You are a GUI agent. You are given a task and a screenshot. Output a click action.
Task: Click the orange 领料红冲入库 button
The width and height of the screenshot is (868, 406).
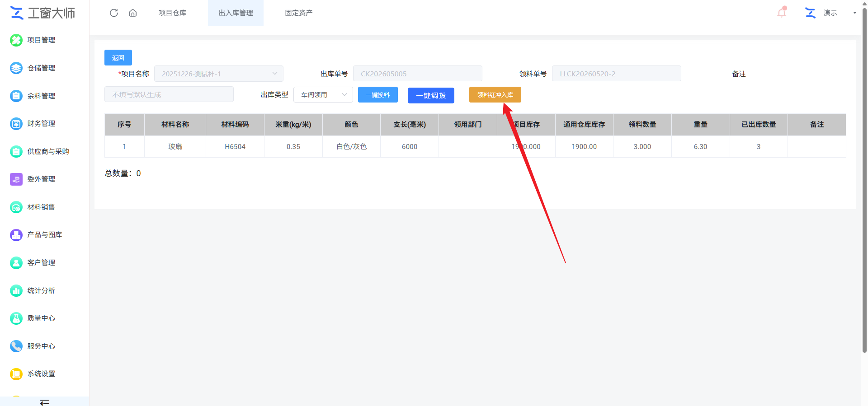(495, 95)
